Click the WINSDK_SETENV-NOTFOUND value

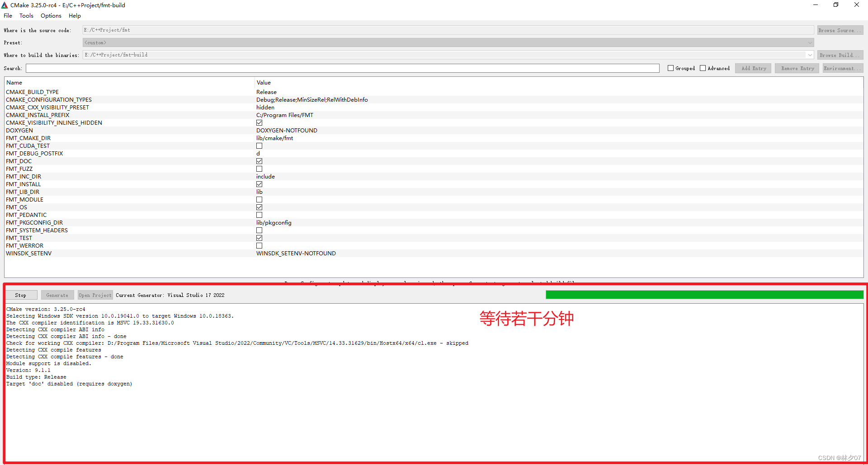(296, 254)
